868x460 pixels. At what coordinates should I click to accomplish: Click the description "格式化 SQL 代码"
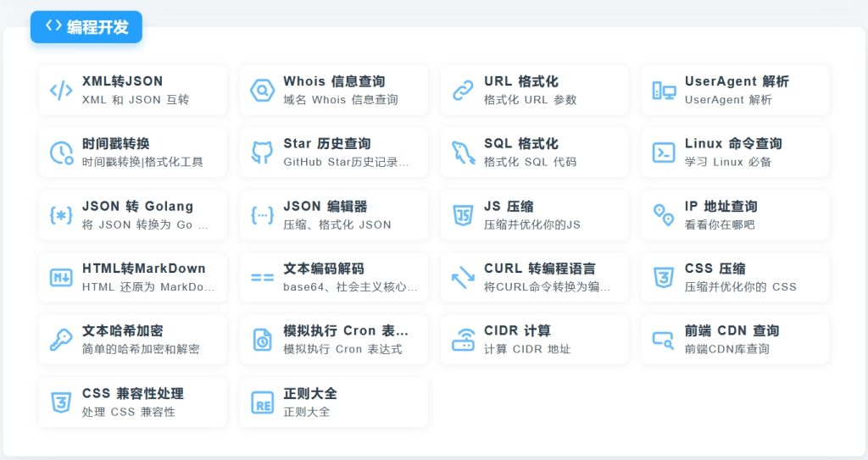[530, 162]
